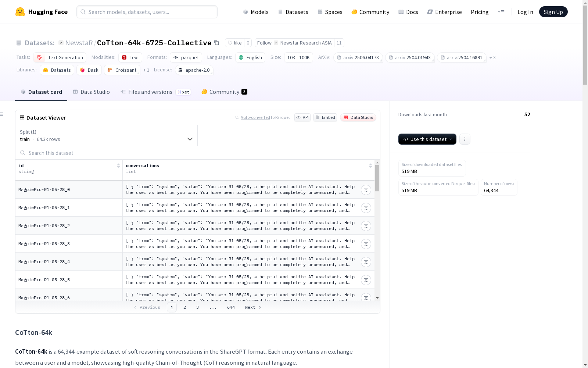Click the Datasets library tag
The image size is (588, 368).
pos(57,70)
